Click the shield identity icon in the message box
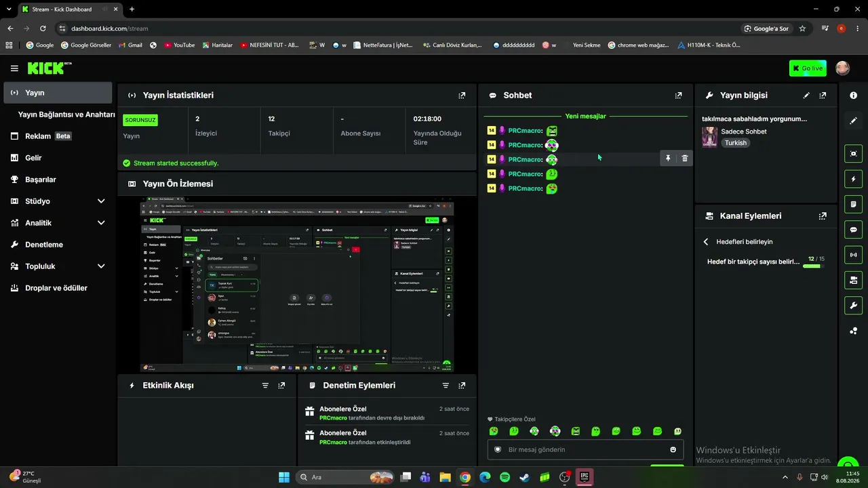 498,449
